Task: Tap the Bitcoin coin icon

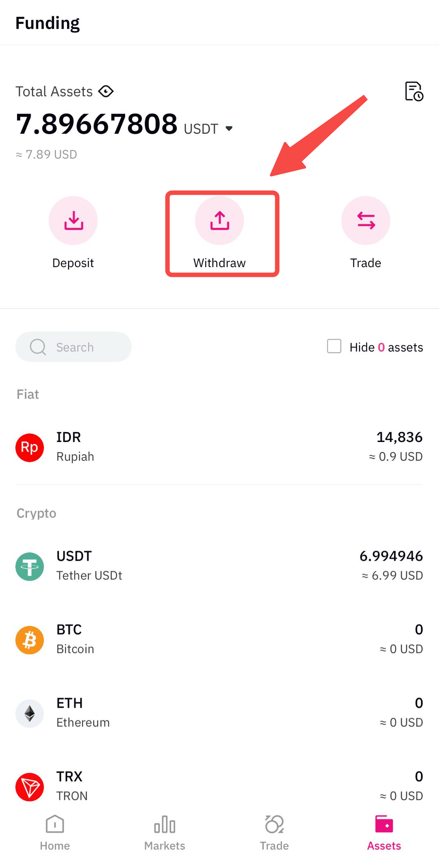Action: (x=30, y=640)
